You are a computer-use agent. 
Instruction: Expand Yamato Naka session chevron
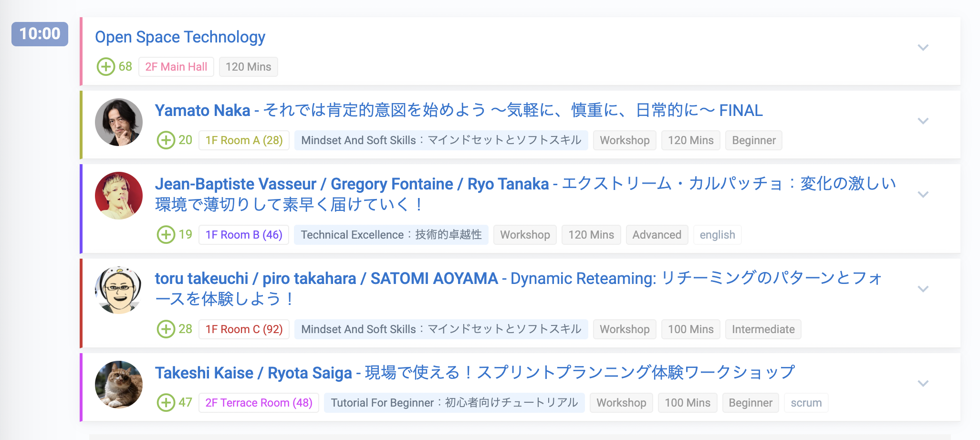pyautogui.click(x=923, y=121)
